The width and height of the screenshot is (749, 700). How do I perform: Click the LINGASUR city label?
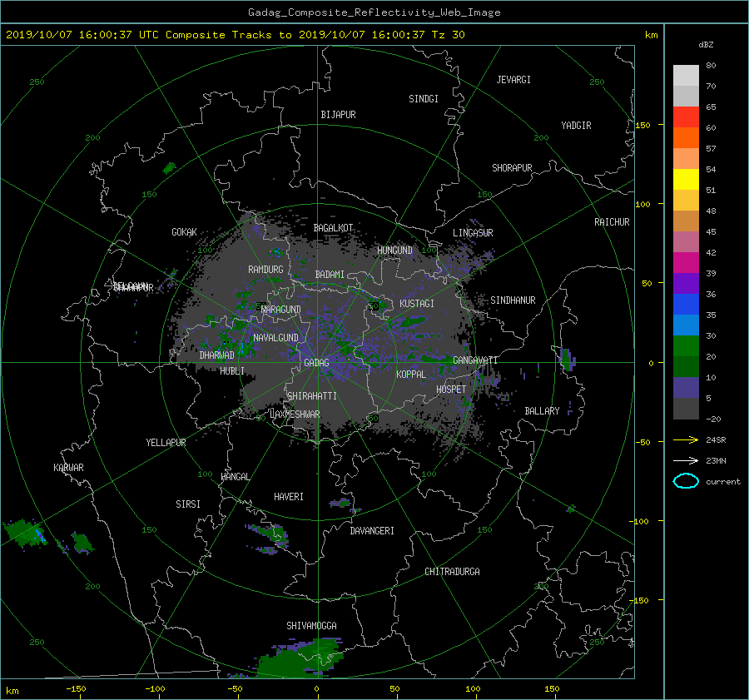(x=473, y=233)
